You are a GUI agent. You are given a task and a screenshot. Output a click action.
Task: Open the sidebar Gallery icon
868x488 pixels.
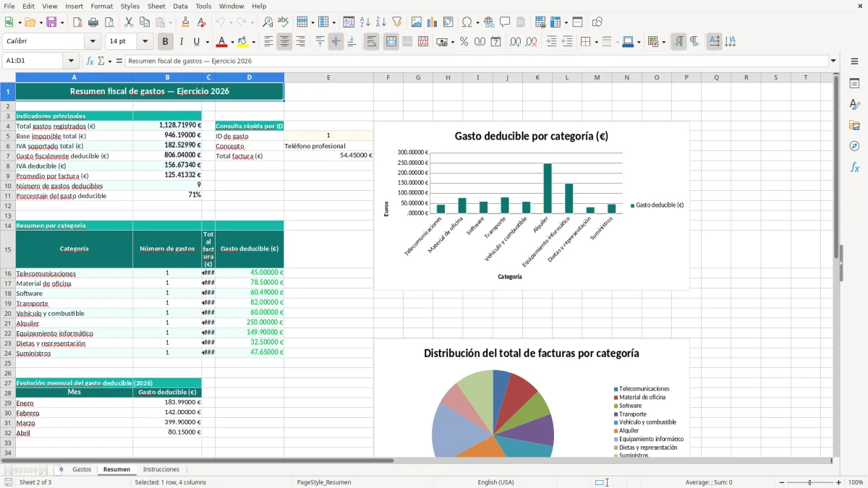[854, 125]
